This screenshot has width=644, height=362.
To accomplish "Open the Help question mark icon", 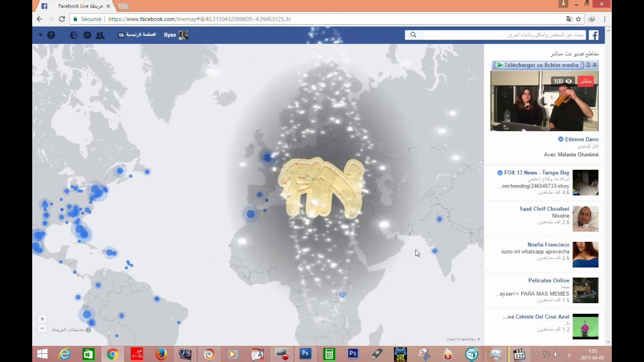I will (51, 35).
